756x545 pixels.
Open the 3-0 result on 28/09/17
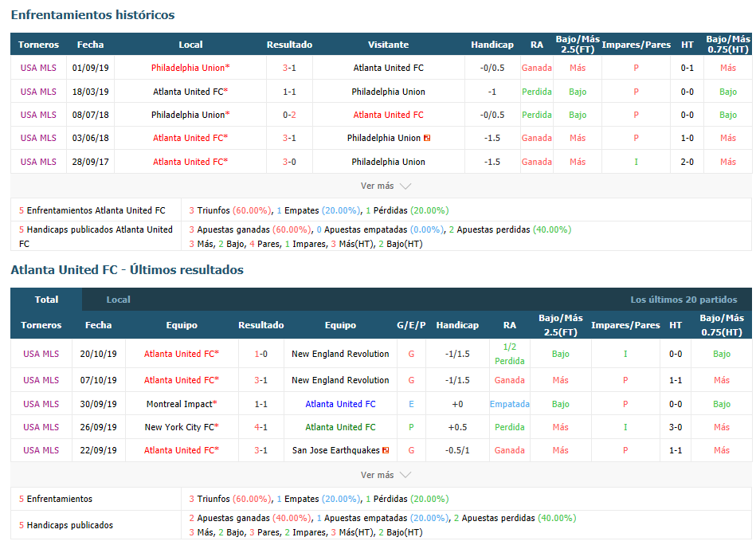pyautogui.click(x=289, y=162)
